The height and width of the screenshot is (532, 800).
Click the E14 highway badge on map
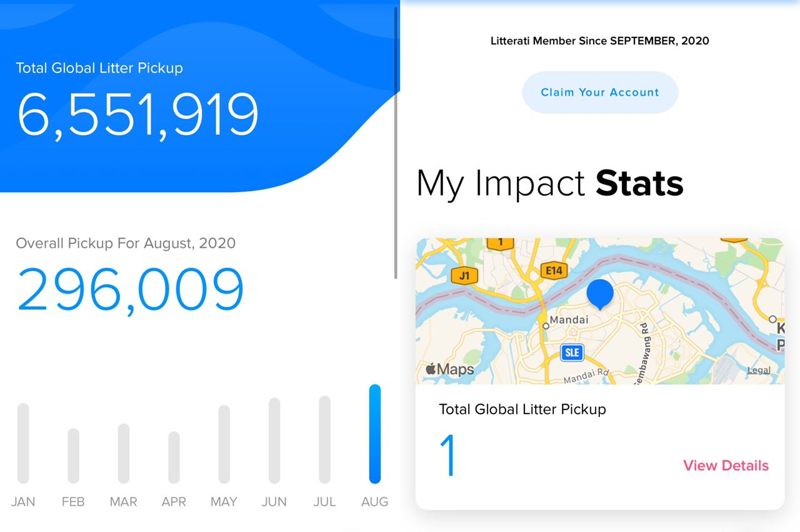(554, 270)
